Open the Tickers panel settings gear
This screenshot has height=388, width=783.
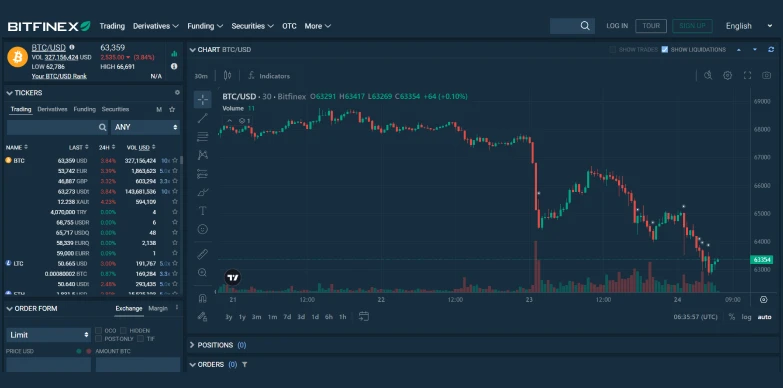(177, 92)
